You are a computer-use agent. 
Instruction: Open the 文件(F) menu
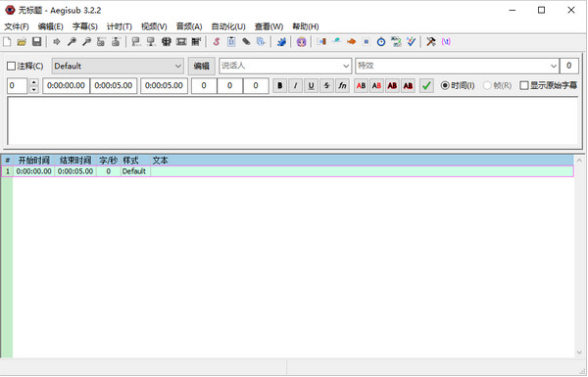click(17, 26)
